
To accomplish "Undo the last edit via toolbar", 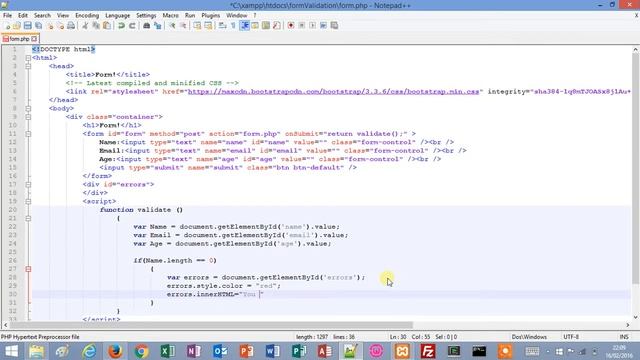I will click(x=121, y=26).
